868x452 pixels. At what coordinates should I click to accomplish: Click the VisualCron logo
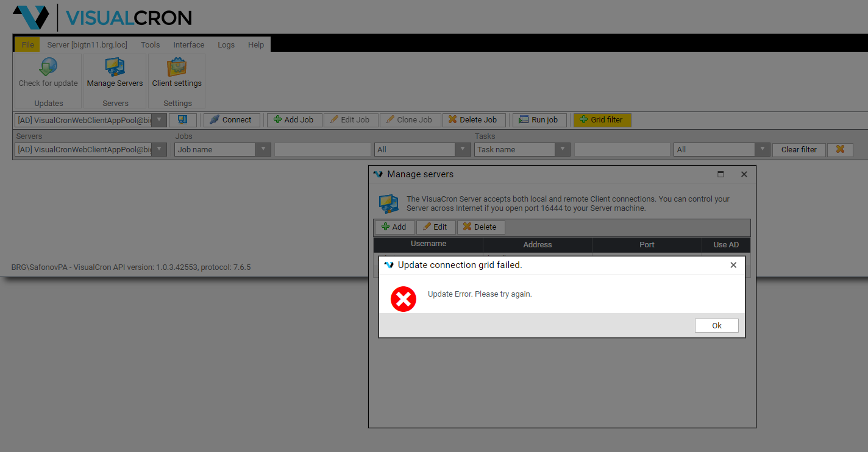[x=102, y=18]
